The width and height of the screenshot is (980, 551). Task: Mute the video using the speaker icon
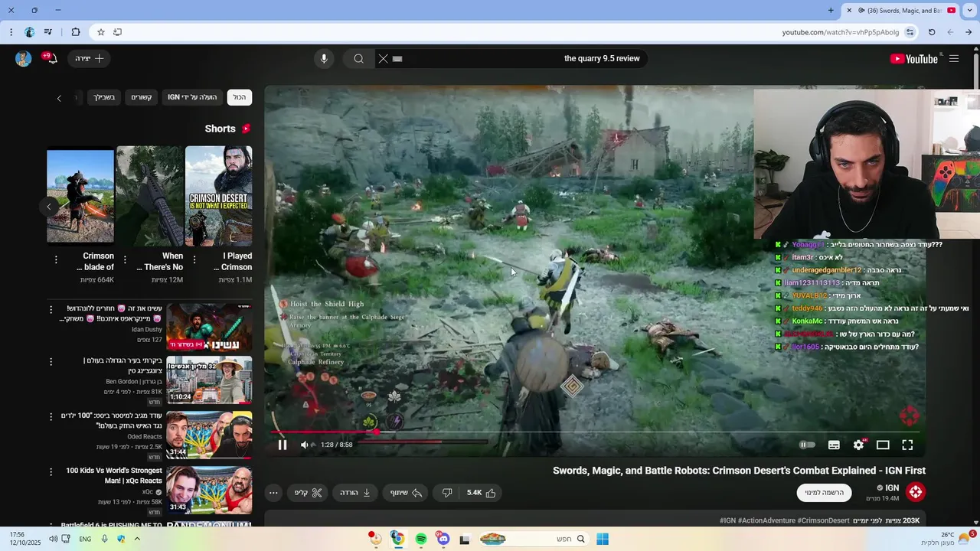point(305,445)
